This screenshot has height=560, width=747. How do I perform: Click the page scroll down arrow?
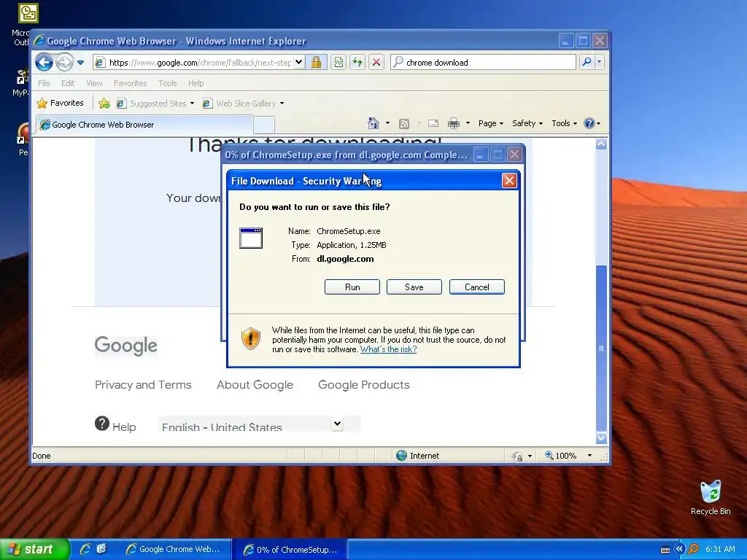coord(601,437)
